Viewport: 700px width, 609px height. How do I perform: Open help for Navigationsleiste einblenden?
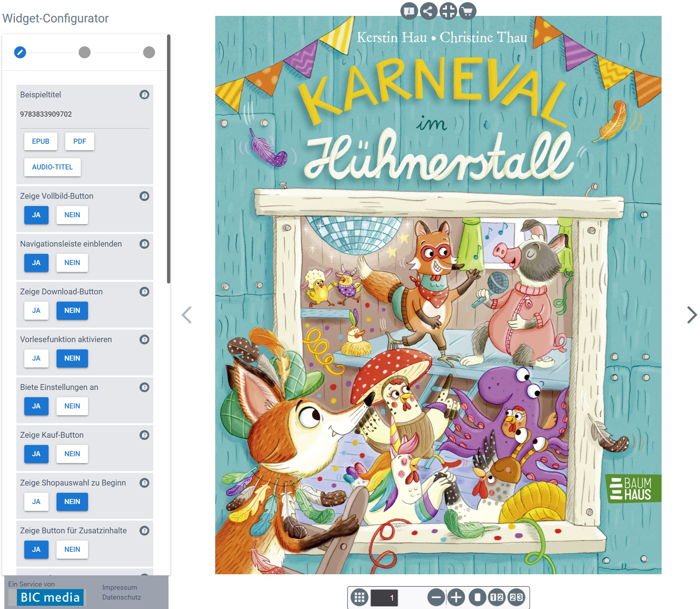(144, 244)
